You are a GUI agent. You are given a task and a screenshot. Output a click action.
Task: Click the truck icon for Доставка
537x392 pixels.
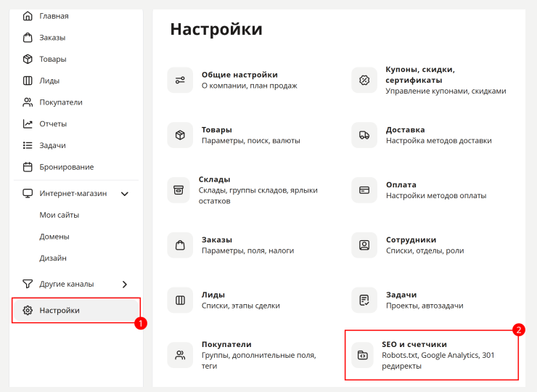click(364, 135)
